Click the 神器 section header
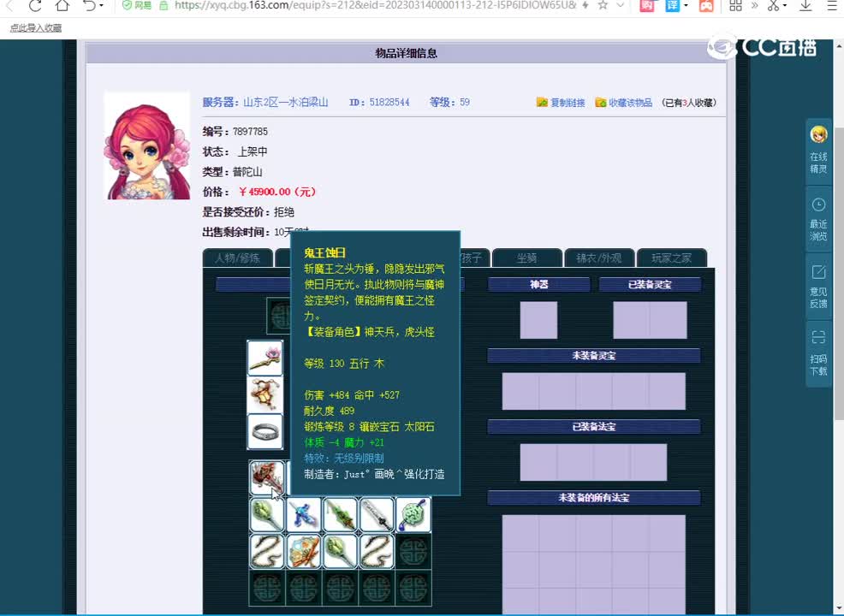The width and height of the screenshot is (844, 616). pyautogui.click(x=538, y=285)
